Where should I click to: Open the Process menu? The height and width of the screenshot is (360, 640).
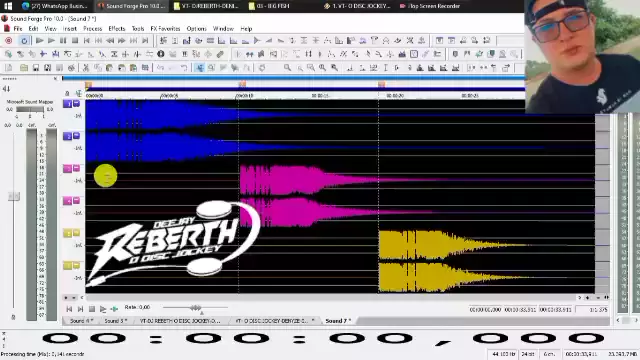[x=93, y=29]
